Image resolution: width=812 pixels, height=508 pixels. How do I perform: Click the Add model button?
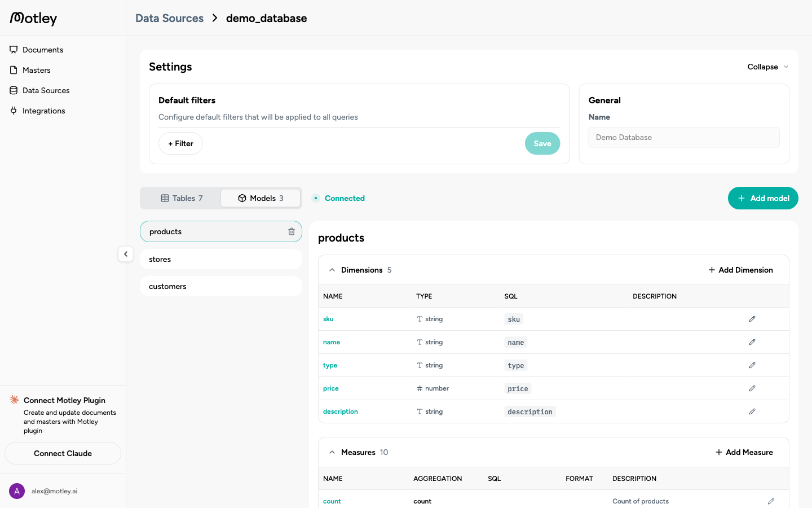point(763,198)
